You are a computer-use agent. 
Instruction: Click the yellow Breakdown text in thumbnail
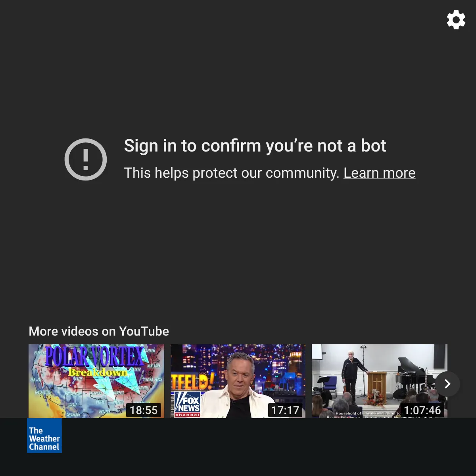(98, 372)
